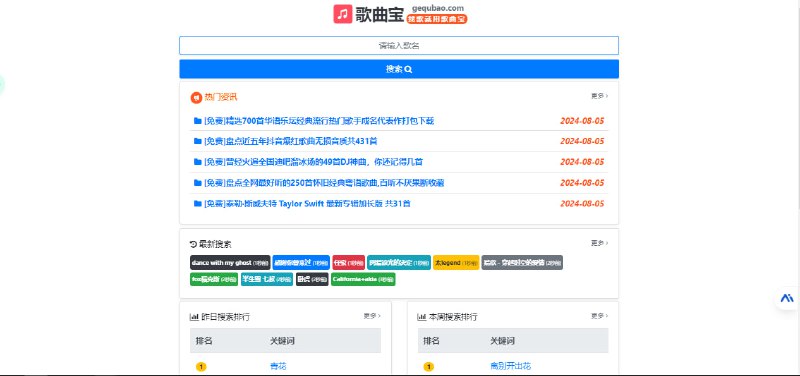Click the blue 搜索 button
Screen dimensions: 800x376
click(399, 69)
